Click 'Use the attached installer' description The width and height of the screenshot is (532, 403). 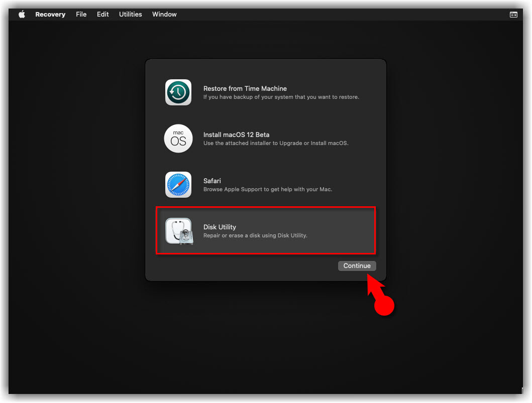pyautogui.click(x=276, y=143)
